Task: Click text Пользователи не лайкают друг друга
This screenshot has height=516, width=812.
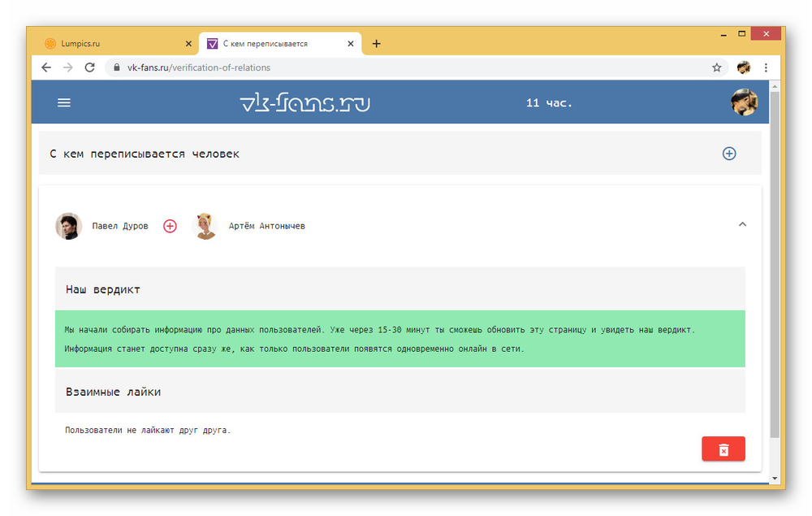Action: (148, 430)
